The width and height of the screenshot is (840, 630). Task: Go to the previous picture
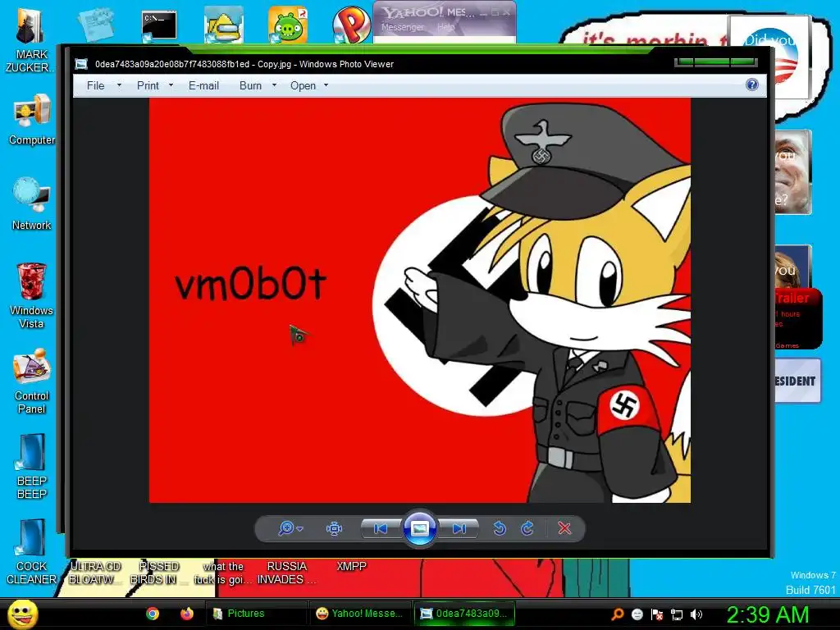(x=381, y=529)
